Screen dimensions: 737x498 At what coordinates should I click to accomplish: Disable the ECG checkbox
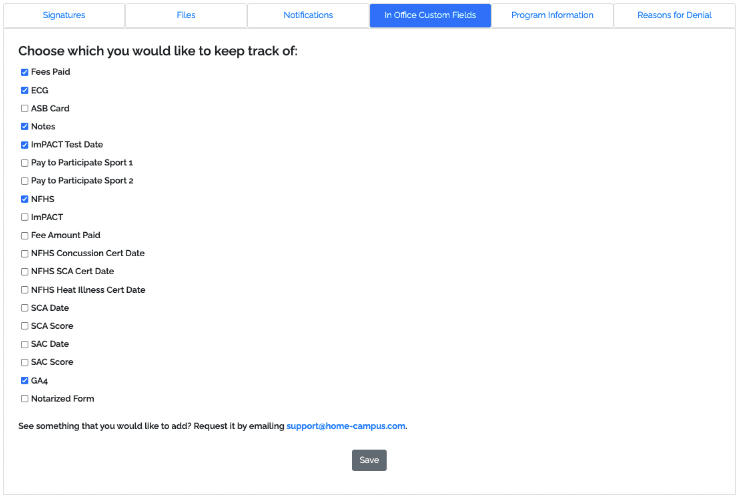coord(25,91)
